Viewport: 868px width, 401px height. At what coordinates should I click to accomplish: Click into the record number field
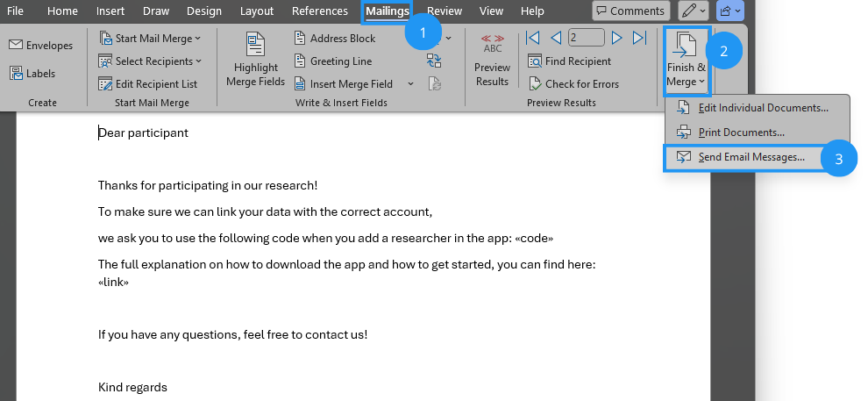[x=587, y=38]
